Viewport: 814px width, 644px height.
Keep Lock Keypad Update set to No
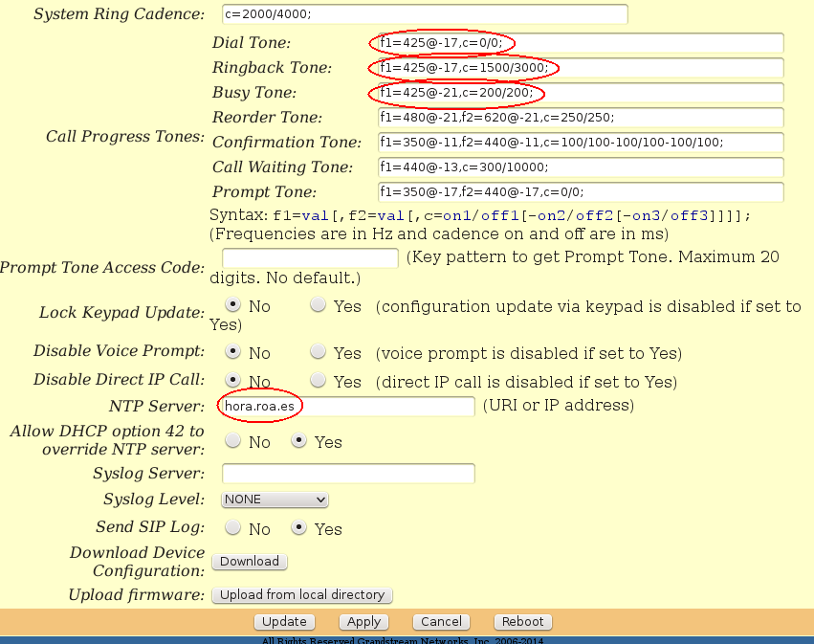coord(231,303)
